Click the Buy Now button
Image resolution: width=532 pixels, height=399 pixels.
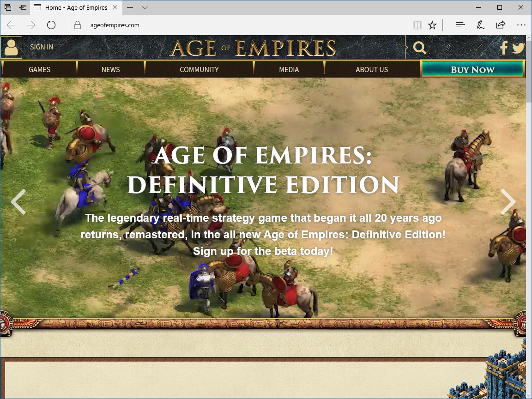pos(472,69)
